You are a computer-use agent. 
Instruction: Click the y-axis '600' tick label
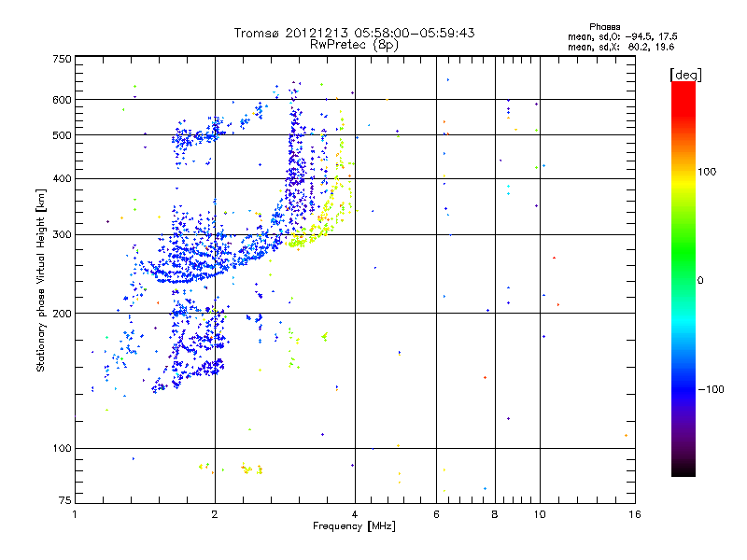(x=62, y=100)
